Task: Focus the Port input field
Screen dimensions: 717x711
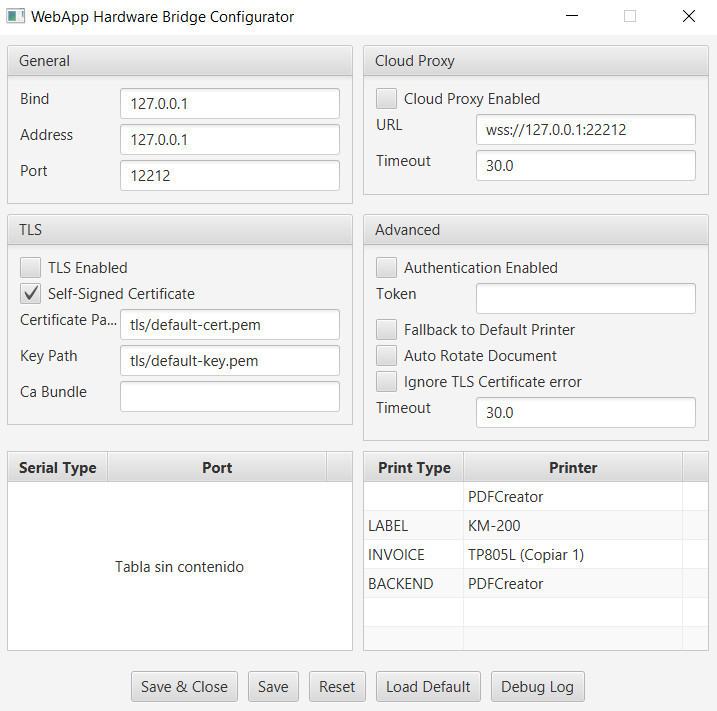Action: pos(230,176)
